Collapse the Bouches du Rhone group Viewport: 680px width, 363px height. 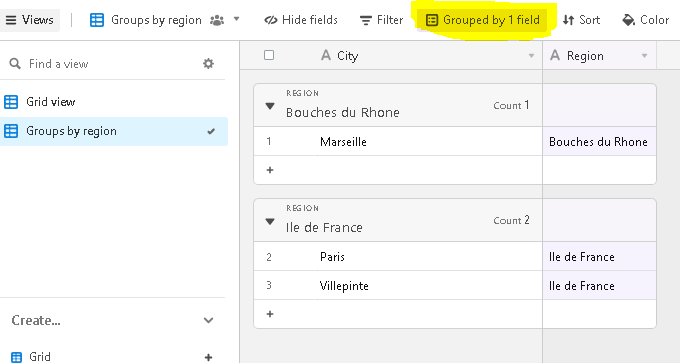coord(270,106)
